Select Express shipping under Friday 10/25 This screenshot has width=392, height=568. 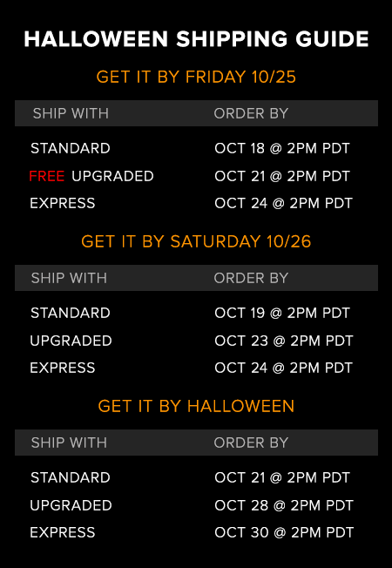click(63, 203)
